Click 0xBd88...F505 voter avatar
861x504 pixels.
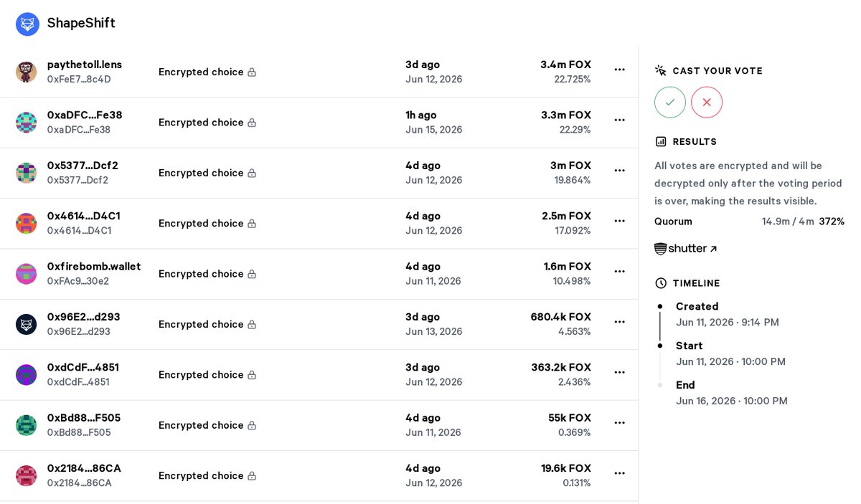(27, 425)
